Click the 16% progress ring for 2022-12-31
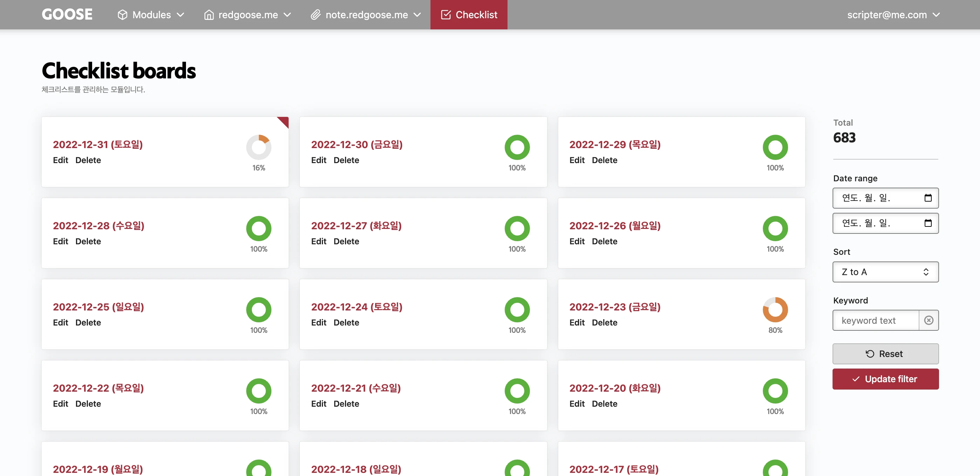 pos(259,147)
